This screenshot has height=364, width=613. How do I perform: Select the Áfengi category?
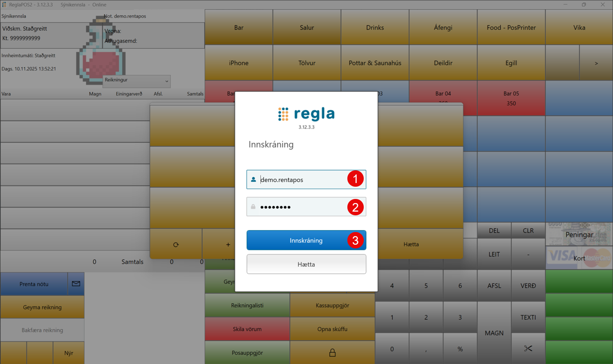443,27
